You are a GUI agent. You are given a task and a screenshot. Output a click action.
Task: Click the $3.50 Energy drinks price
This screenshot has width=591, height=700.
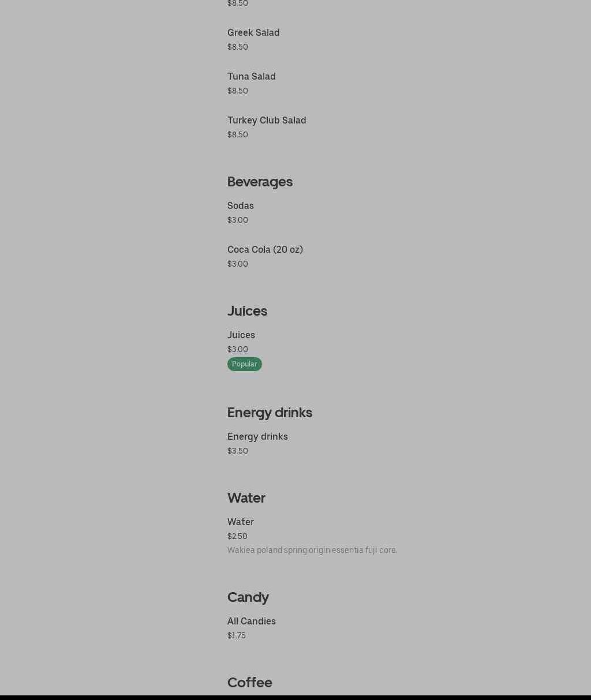coord(238,451)
